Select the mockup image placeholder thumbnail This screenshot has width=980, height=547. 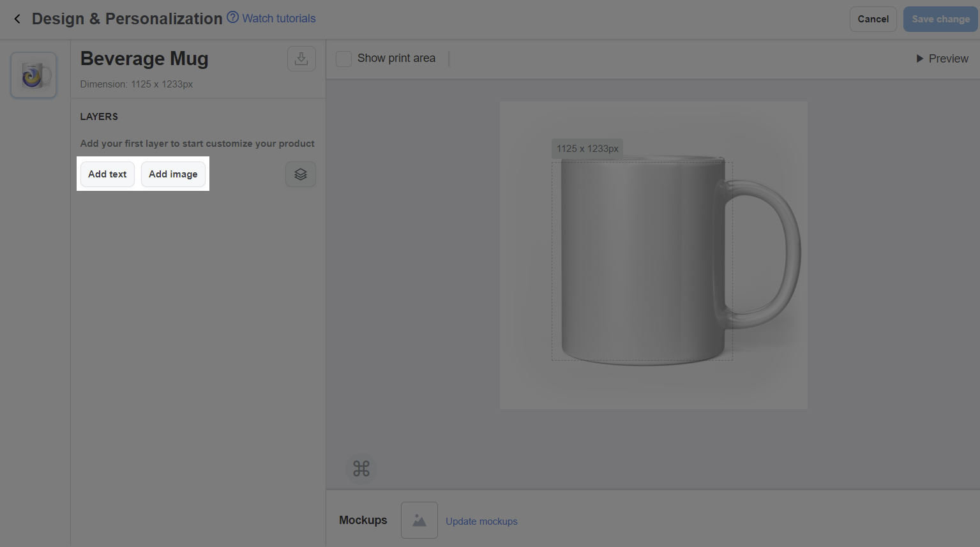[419, 520]
